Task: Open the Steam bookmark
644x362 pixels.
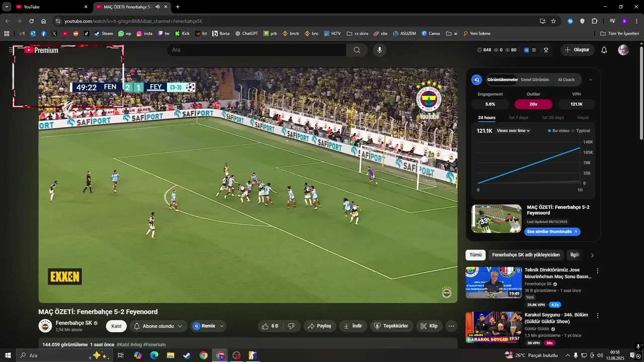Action: [104, 34]
